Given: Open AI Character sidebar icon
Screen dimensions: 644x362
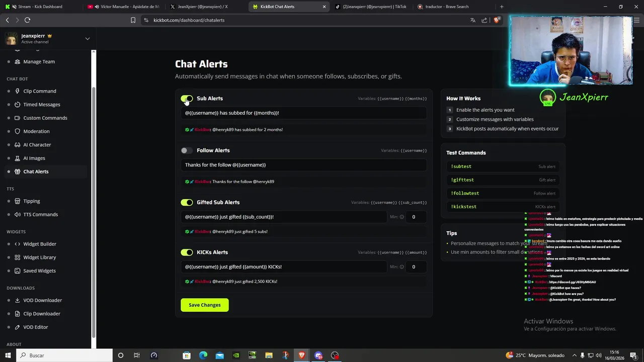Looking at the screenshot, I should 17,145.
